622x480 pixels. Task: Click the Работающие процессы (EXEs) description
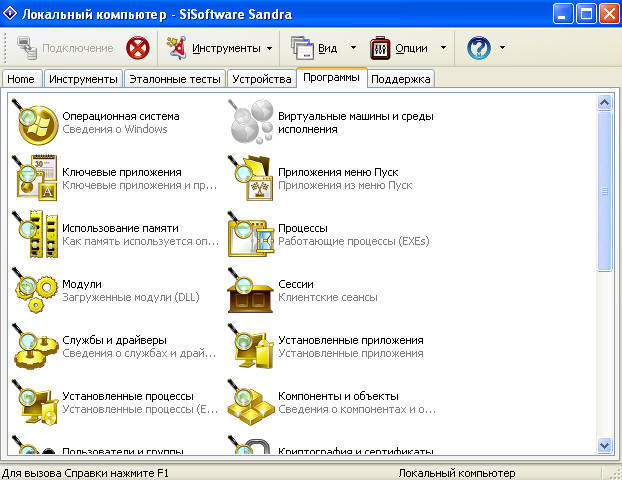(x=353, y=241)
